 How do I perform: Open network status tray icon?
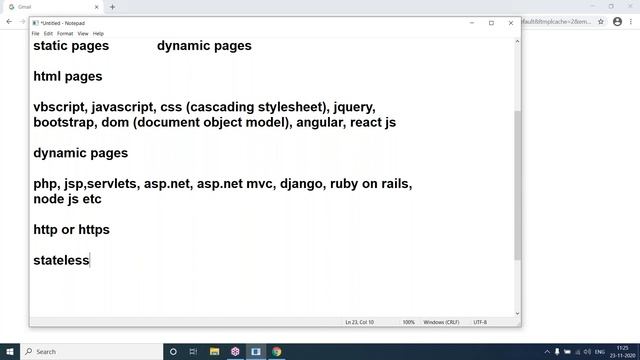tap(578, 352)
